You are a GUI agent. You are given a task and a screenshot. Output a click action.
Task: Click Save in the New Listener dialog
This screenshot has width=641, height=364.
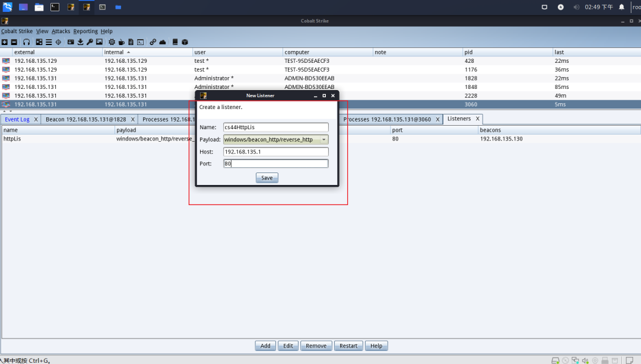267,178
